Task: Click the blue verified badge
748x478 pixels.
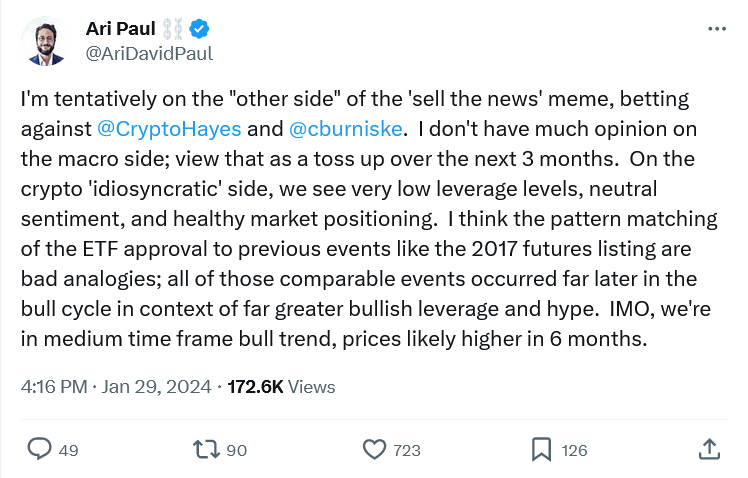Action: coord(200,30)
